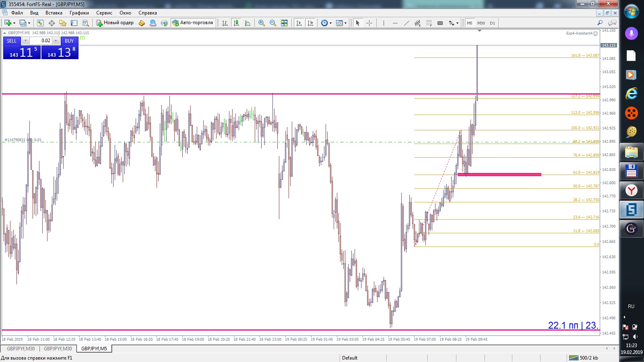Toggle chart shift icon
This screenshot has width=644, height=362.
pyautogui.click(x=310, y=23)
